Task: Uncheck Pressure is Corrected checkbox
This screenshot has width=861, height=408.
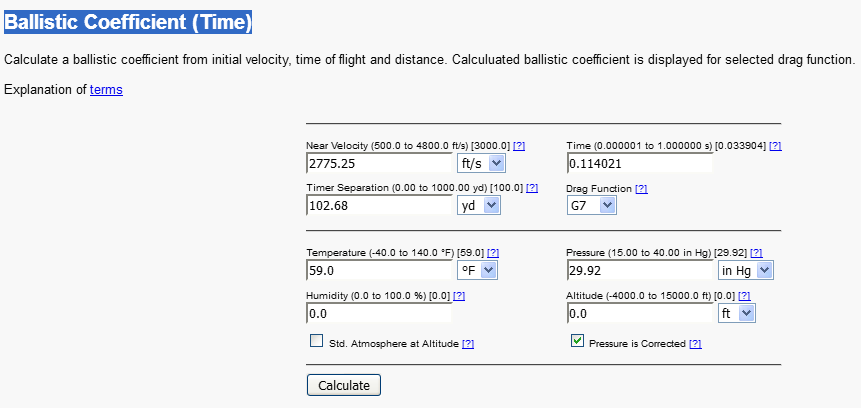Action: 577,342
